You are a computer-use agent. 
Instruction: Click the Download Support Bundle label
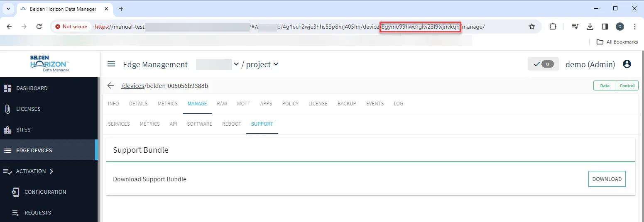149,179
